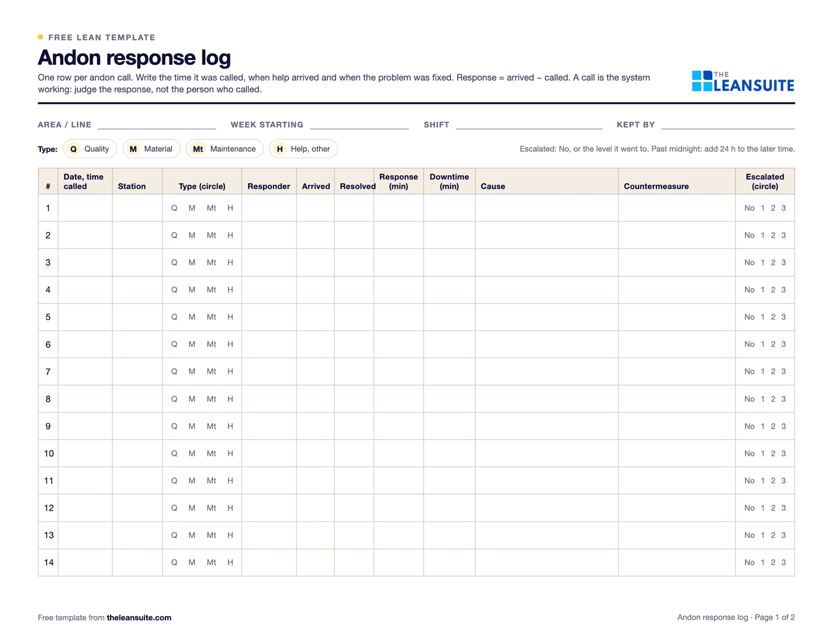Click the Q Quality type badge

click(x=90, y=149)
